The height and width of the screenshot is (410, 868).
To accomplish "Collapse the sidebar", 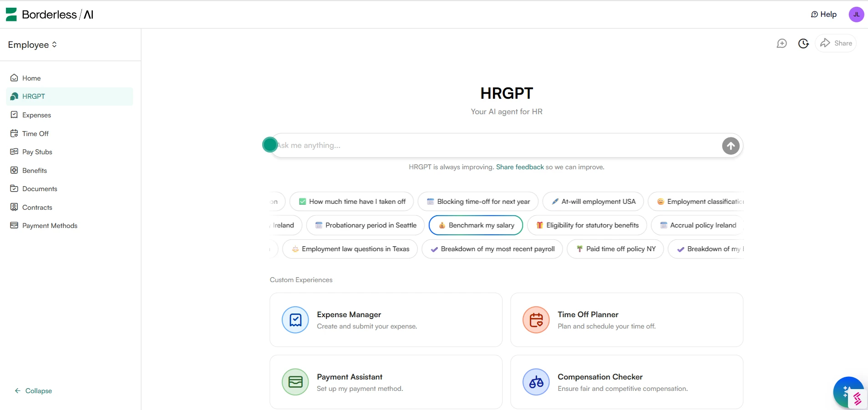I will tap(33, 391).
